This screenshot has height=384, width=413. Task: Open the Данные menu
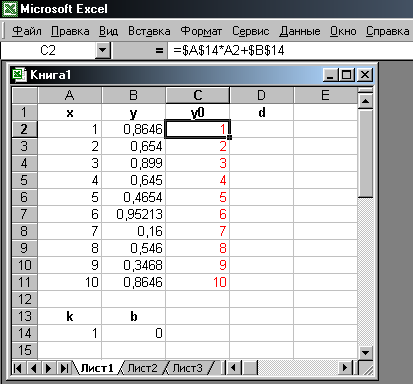pyautogui.click(x=300, y=31)
